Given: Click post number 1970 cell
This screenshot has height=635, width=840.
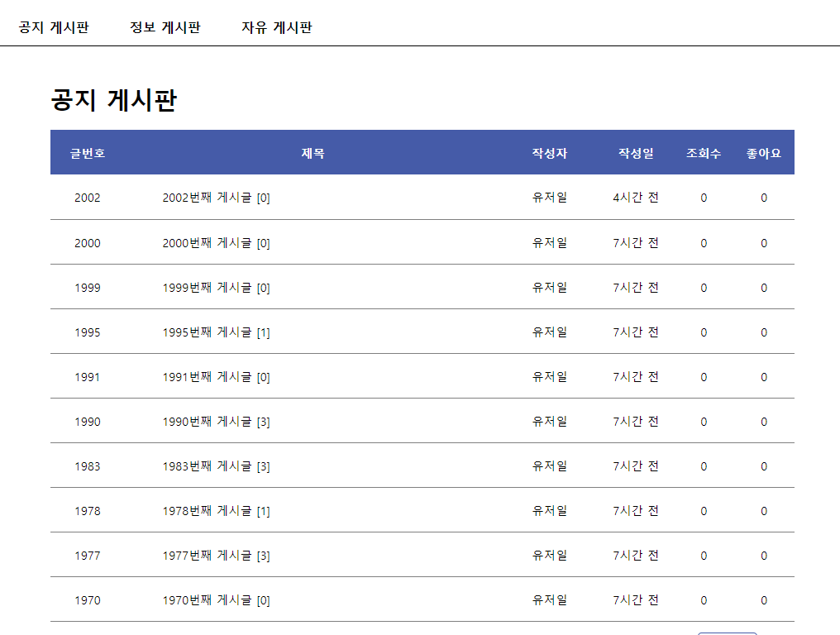Looking at the screenshot, I should 88,600.
